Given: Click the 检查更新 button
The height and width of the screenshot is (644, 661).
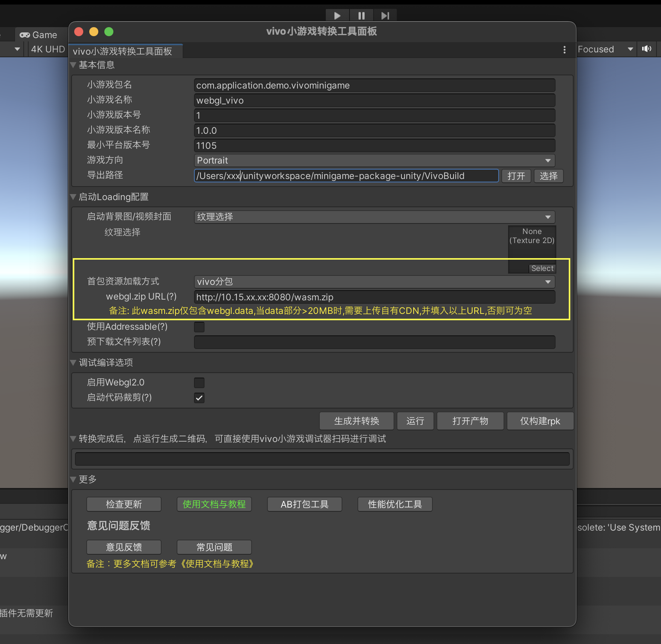Looking at the screenshot, I should tap(124, 504).
